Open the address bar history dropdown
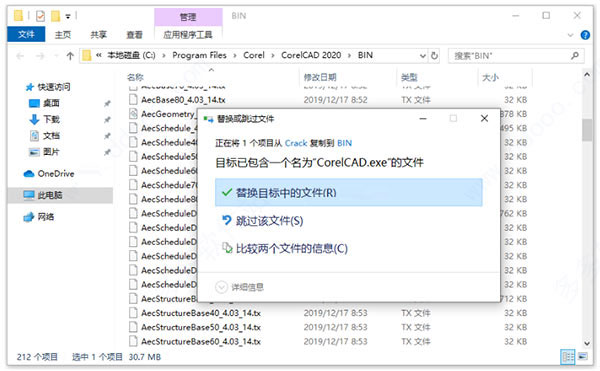Image resolution: width=600 pixels, height=371 pixels. (422, 56)
